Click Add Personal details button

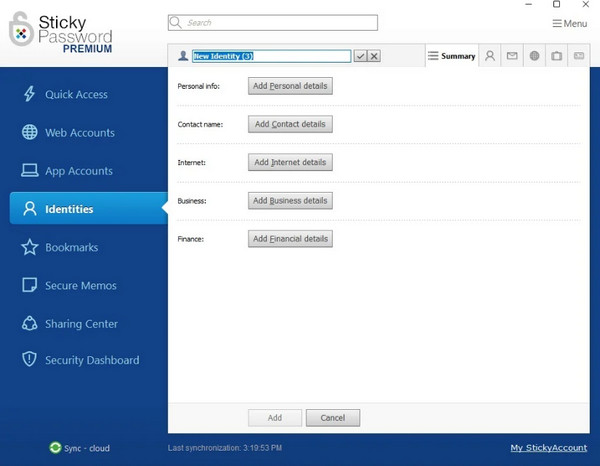(290, 86)
